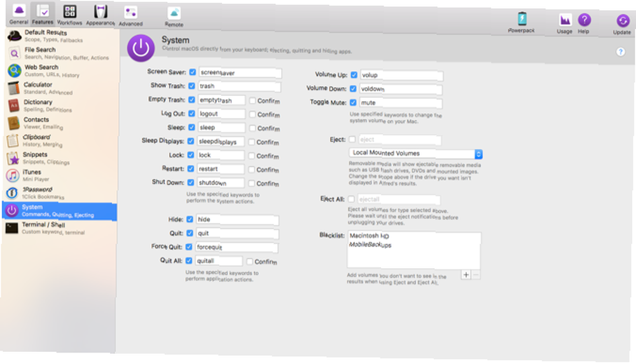636x364 pixels.
Task: Toggle the Force Quit checkbox
Action: click(x=189, y=247)
